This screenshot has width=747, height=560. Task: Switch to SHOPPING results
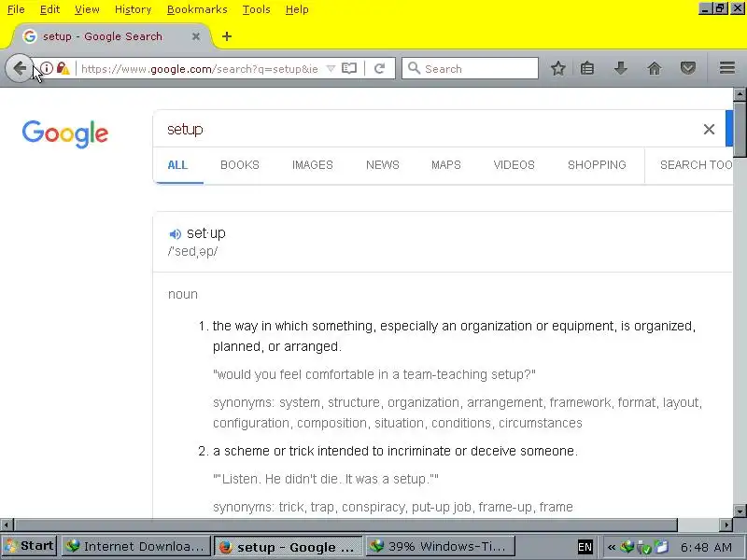(x=597, y=165)
